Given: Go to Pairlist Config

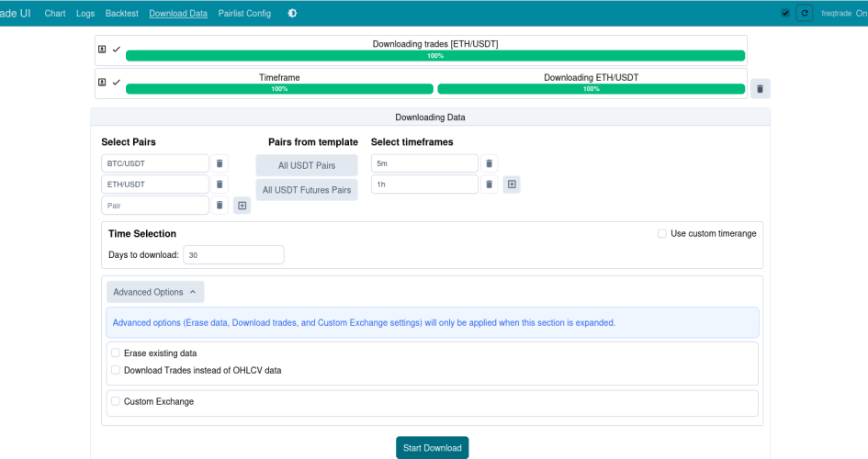Looking at the screenshot, I should pos(244,14).
